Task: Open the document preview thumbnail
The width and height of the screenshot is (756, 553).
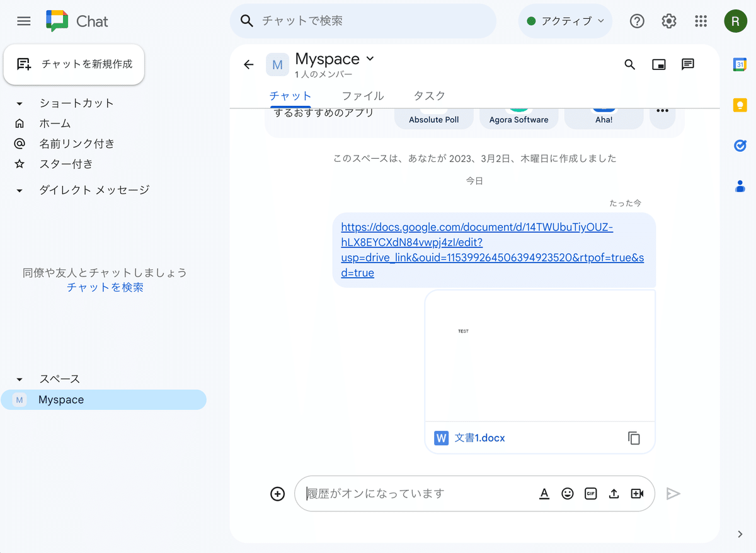Action: [x=540, y=355]
